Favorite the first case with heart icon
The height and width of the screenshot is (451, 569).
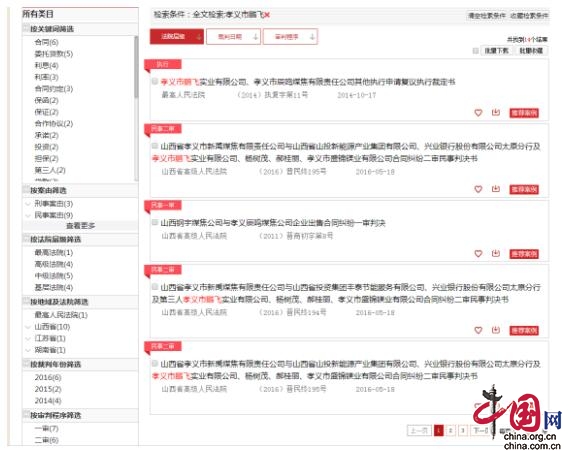pyautogui.click(x=478, y=113)
